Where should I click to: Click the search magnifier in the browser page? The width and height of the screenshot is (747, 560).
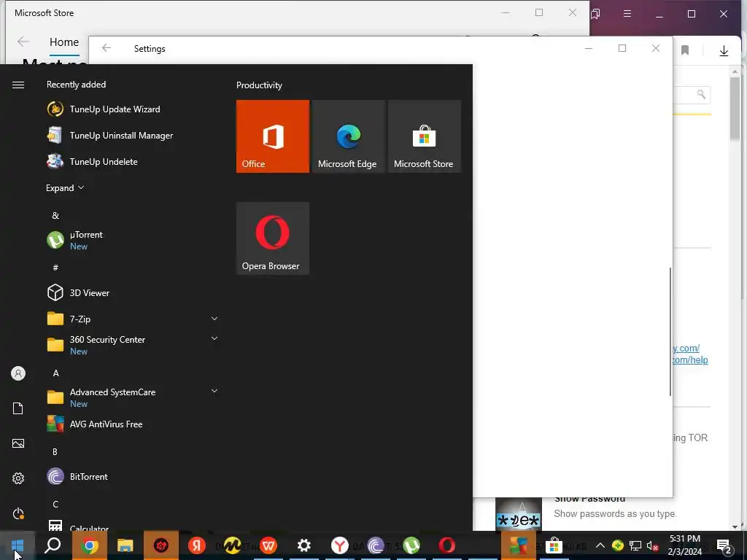point(701,94)
